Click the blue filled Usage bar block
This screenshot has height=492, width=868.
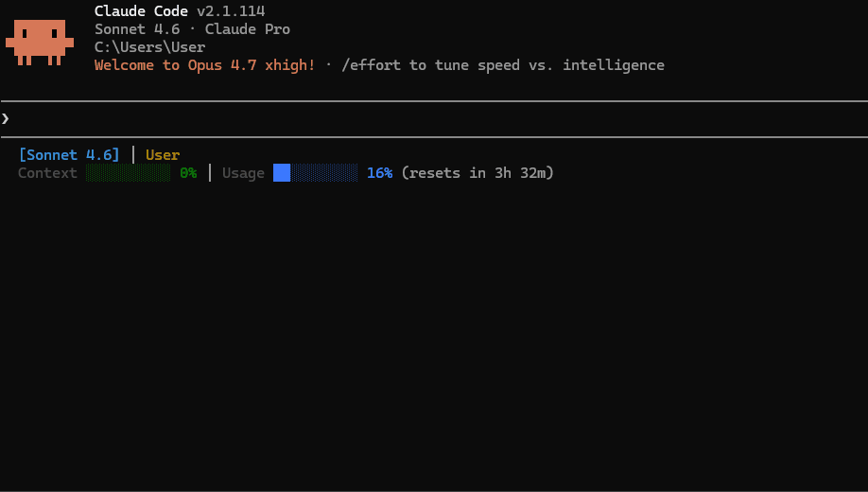(x=282, y=173)
